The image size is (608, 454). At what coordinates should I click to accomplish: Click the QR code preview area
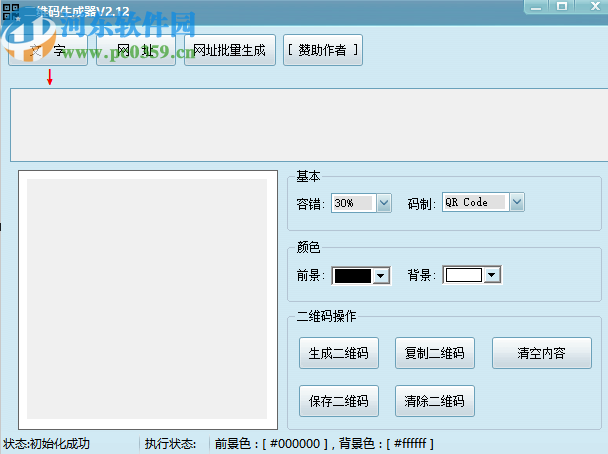click(x=148, y=299)
